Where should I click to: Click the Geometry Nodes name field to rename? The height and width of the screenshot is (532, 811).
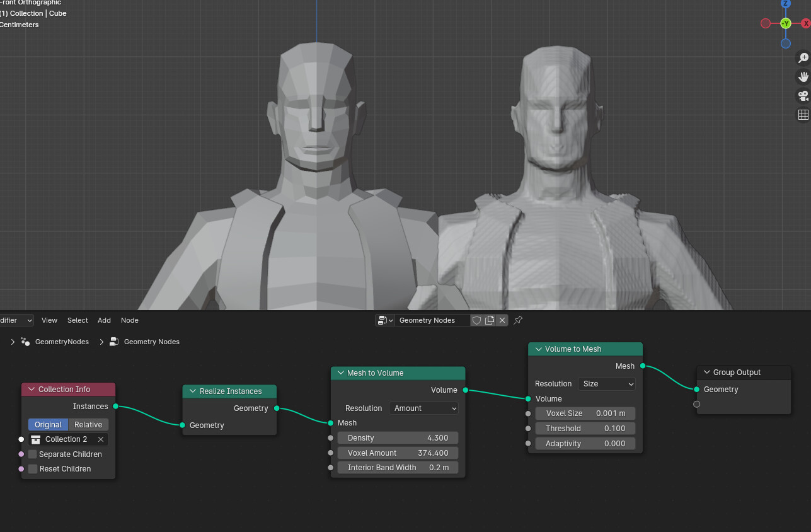pyautogui.click(x=432, y=320)
